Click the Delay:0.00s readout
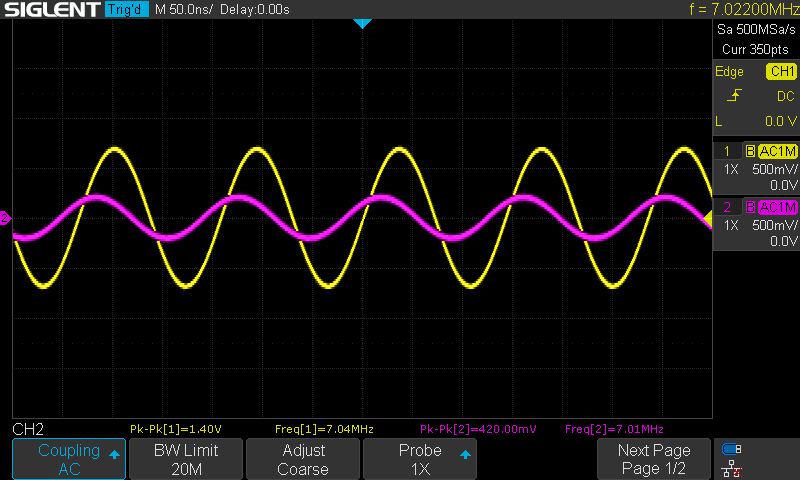The image size is (800, 480). coord(255,9)
